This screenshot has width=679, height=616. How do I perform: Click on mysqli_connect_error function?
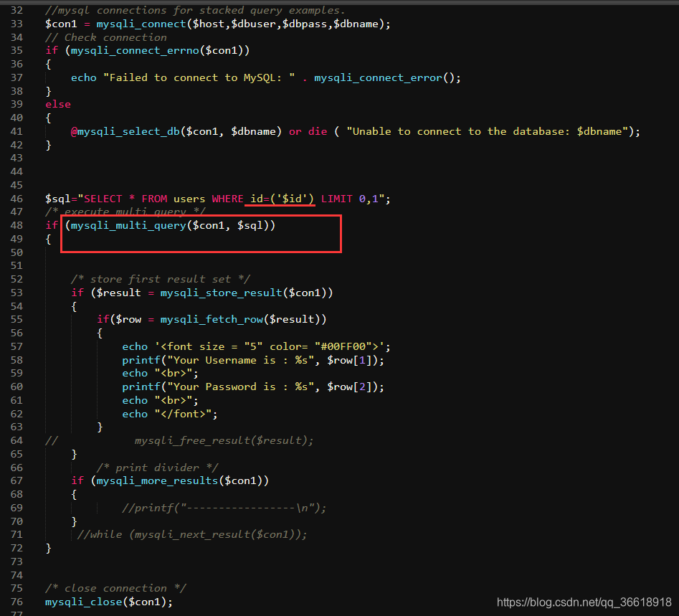378,78
